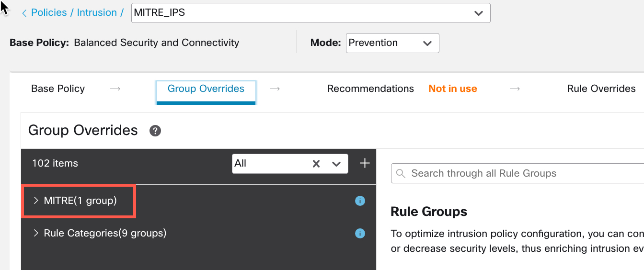The height and width of the screenshot is (270, 644).
Task: Expand Rule Categories(9 groups)
Action: tap(36, 233)
